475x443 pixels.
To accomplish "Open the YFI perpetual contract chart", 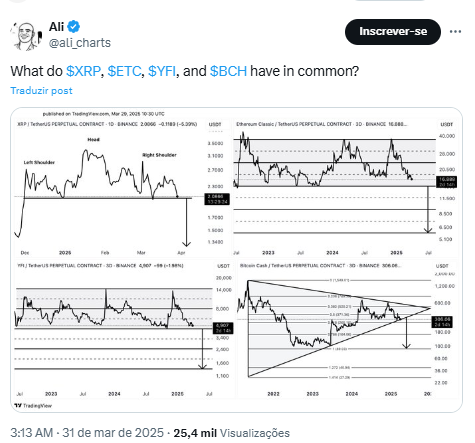I will coord(123,329).
